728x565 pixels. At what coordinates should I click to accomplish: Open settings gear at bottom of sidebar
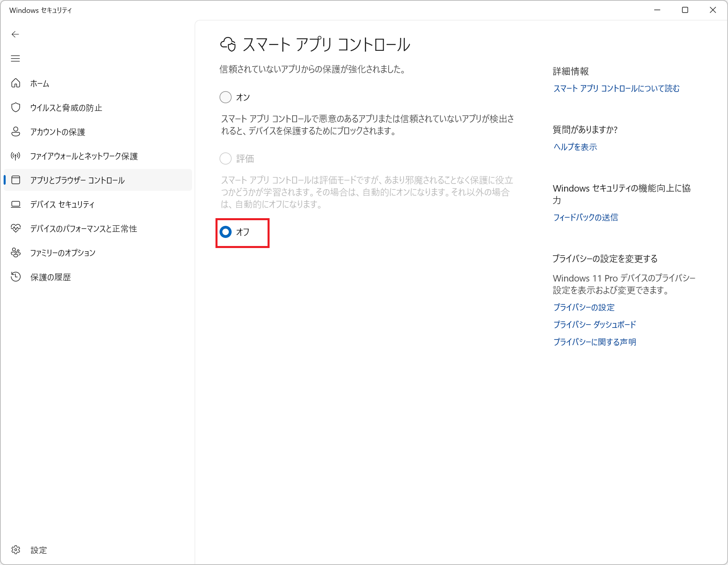point(16,550)
